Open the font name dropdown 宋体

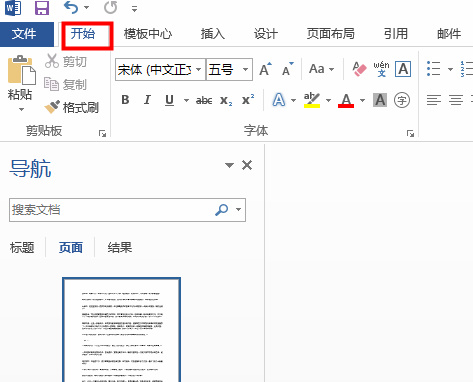[x=198, y=70]
